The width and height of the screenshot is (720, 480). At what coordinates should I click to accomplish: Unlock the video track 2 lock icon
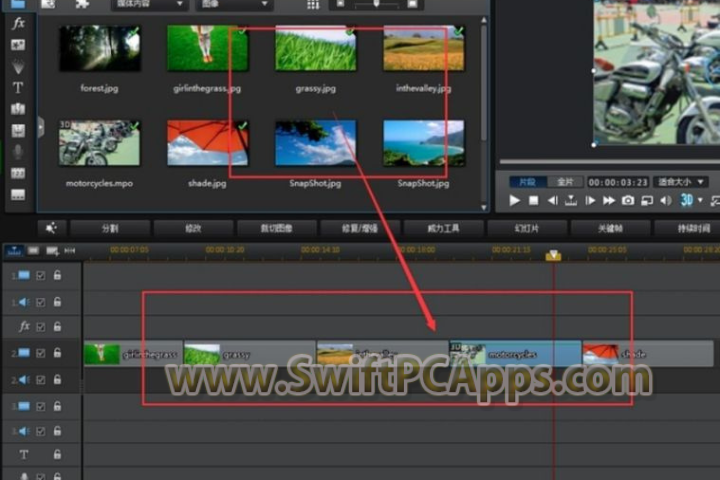57,353
